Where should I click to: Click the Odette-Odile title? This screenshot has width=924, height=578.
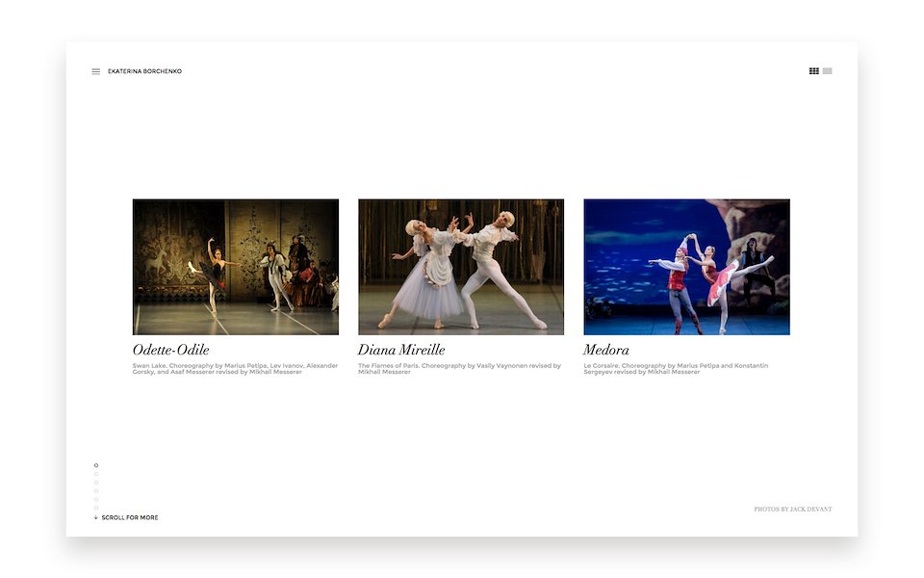tap(171, 350)
